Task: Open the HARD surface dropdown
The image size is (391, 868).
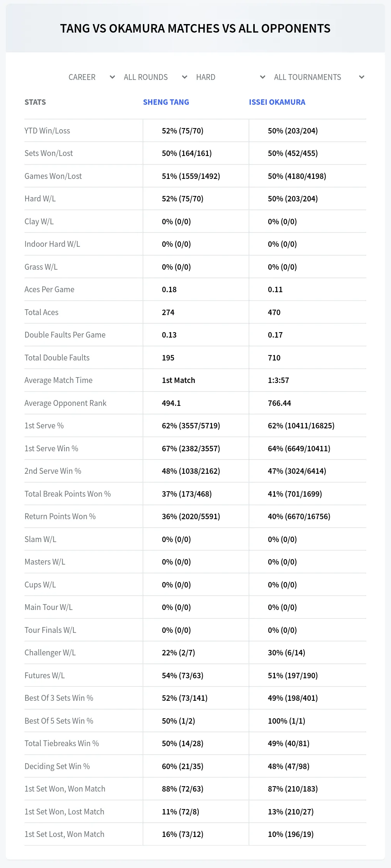Action: point(230,77)
